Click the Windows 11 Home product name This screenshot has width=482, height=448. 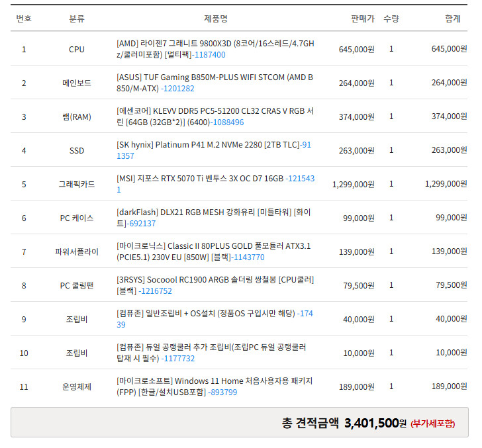click(215, 386)
